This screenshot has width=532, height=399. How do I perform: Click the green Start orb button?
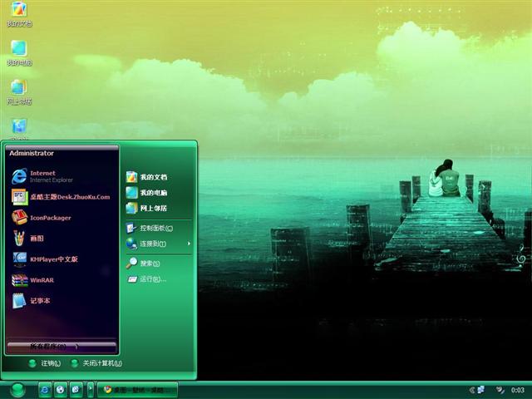coord(17,389)
